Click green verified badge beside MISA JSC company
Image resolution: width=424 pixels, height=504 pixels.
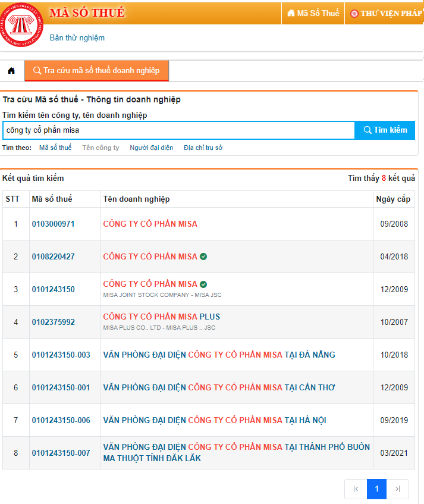click(x=203, y=284)
